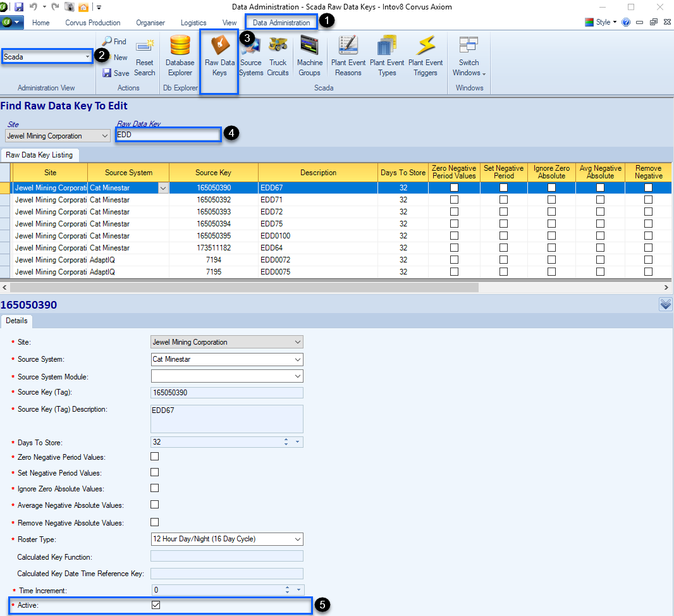Image resolution: width=674 pixels, height=616 pixels.
Task: Toggle Ignore Zero Absolute Values checkbox in Details
Action: coord(155,488)
